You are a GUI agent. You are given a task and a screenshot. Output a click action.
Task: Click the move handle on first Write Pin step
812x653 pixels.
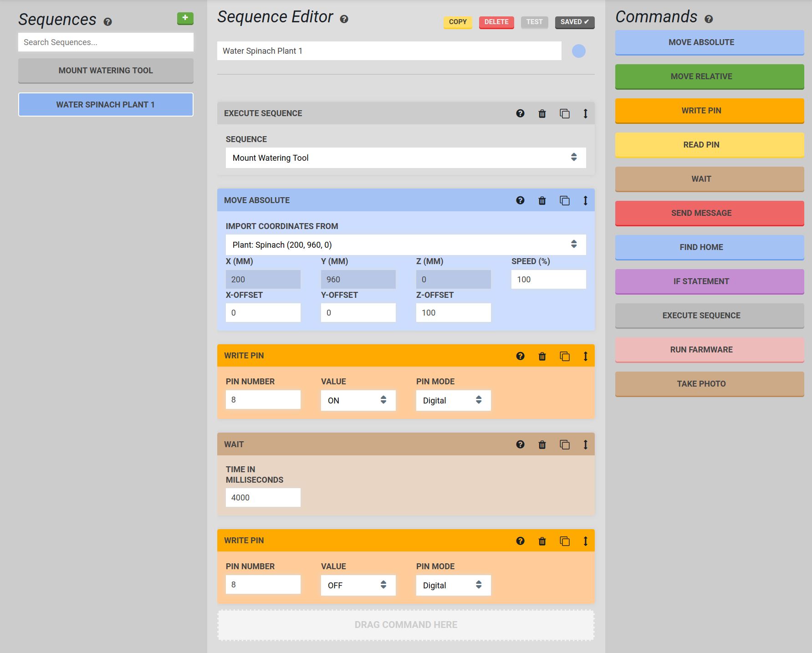coord(585,356)
